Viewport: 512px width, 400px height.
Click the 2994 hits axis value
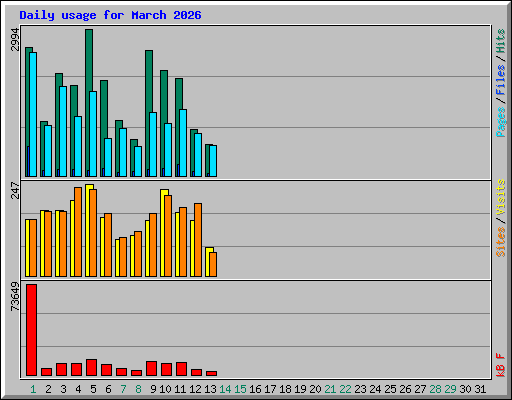(x=15, y=39)
